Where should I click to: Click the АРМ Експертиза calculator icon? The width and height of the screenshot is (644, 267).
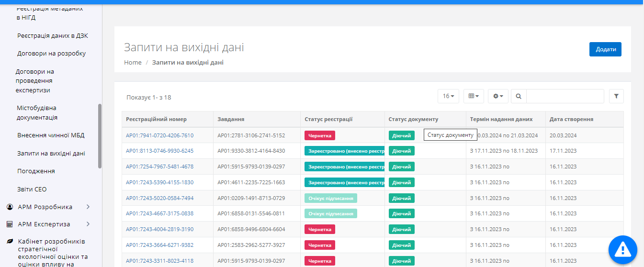10,224
